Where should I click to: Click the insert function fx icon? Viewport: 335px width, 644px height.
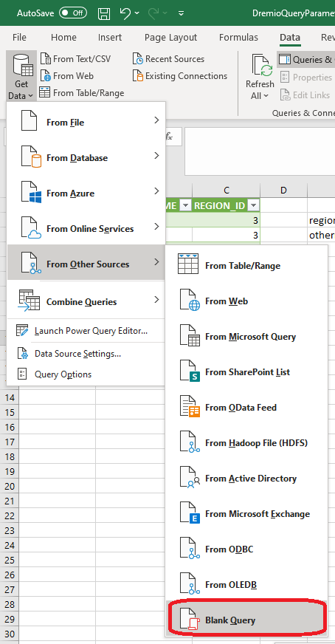[169, 137]
